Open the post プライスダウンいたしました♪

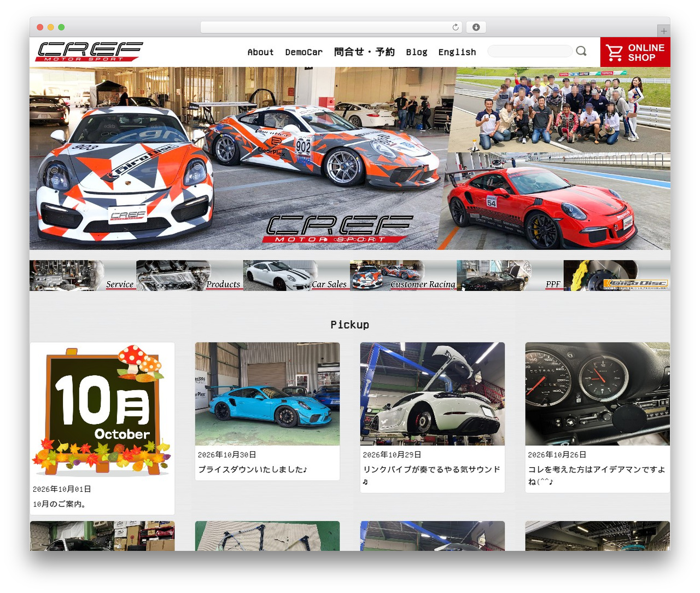pyautogui.click(x=253, y=469)
